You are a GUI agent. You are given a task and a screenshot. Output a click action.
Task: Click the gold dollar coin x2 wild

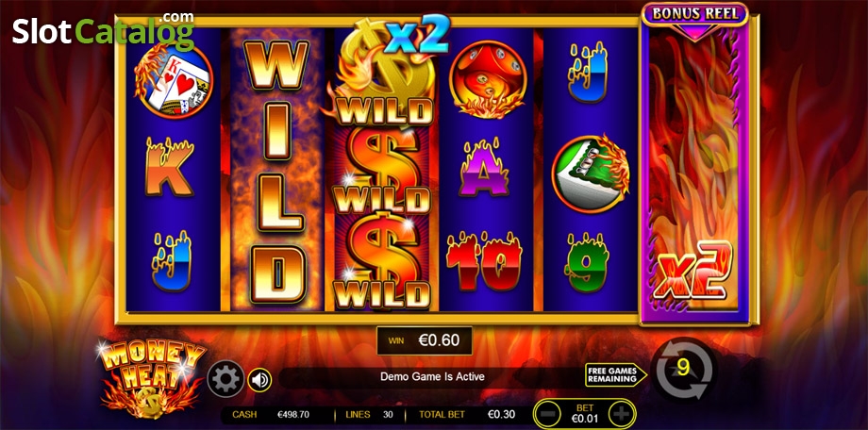[386, 71]
